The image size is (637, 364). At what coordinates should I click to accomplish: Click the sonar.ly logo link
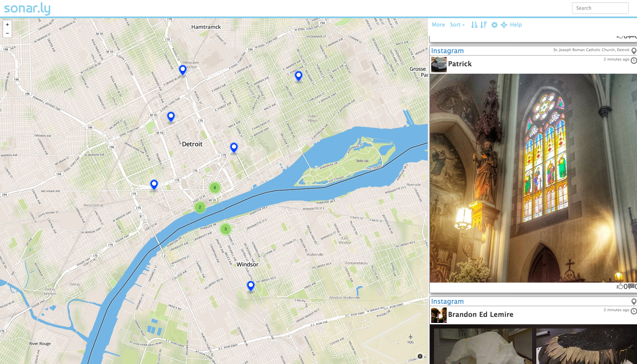27,8
